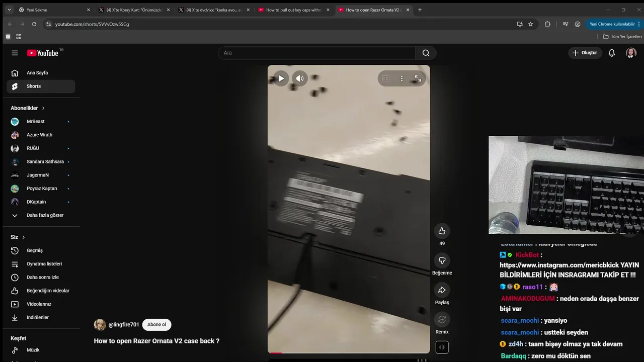644x362 pixels.
Task: Open the Sandaru Sathsara subscription
Action: (41, 162)
